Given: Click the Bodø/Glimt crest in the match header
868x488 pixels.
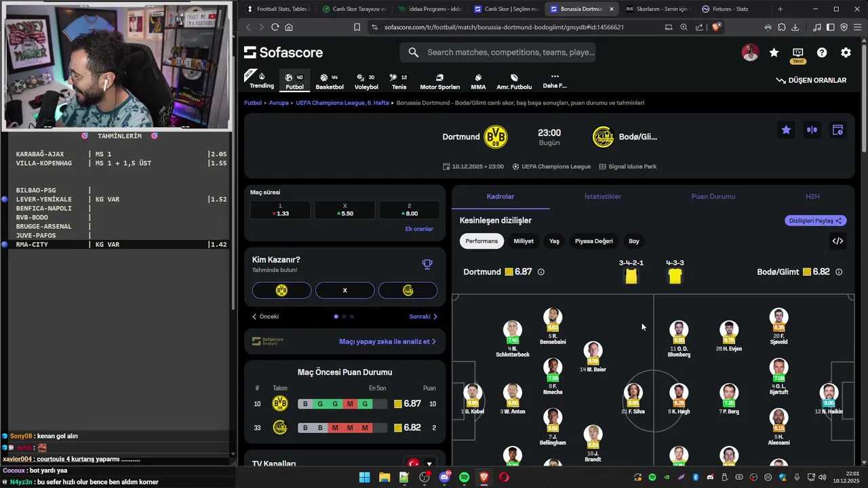Looking at the screenshot, I should coord(603,136).
